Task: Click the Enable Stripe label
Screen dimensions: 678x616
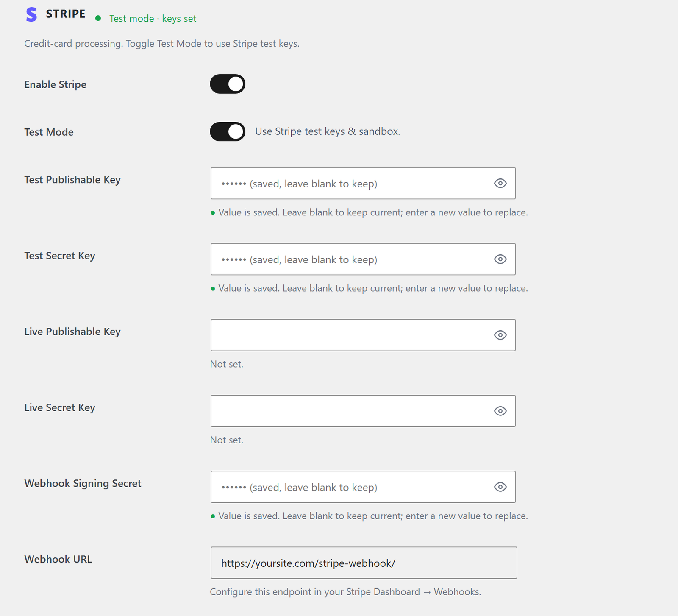Action: pos(55,84)
